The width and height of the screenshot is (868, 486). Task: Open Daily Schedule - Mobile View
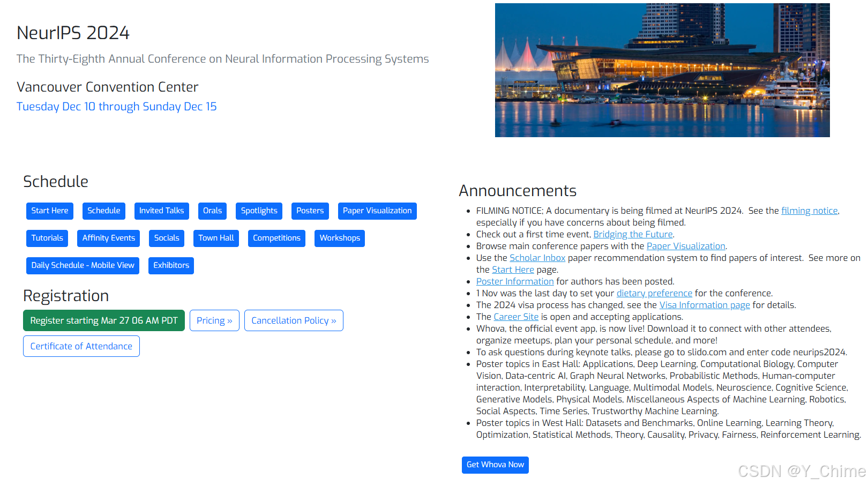(x=83, y=265)
